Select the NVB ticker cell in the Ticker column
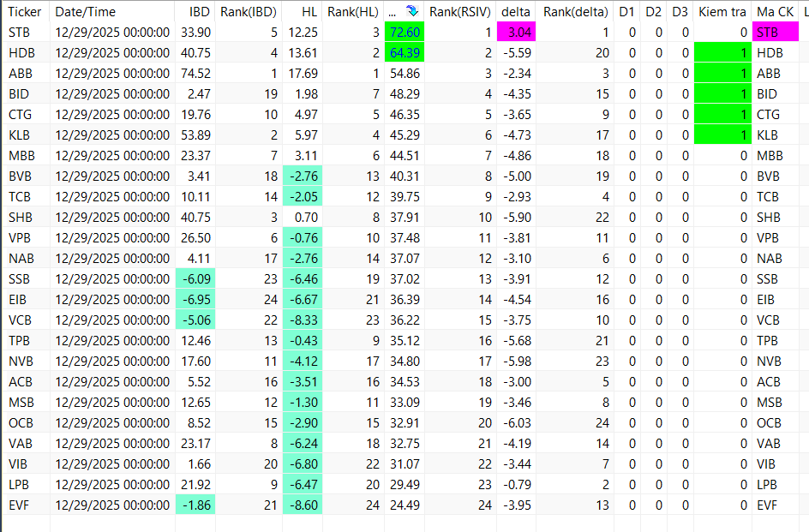 [26, 362]
